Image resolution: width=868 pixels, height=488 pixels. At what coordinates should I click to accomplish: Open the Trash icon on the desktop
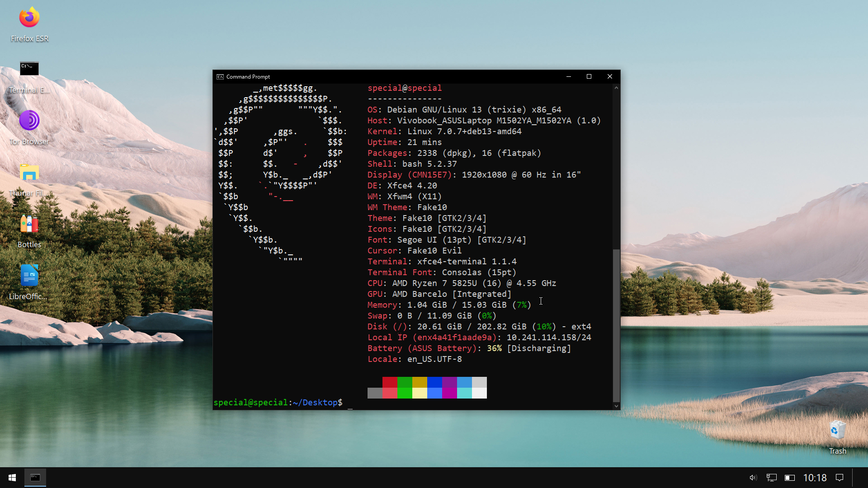tap(837, 437)
